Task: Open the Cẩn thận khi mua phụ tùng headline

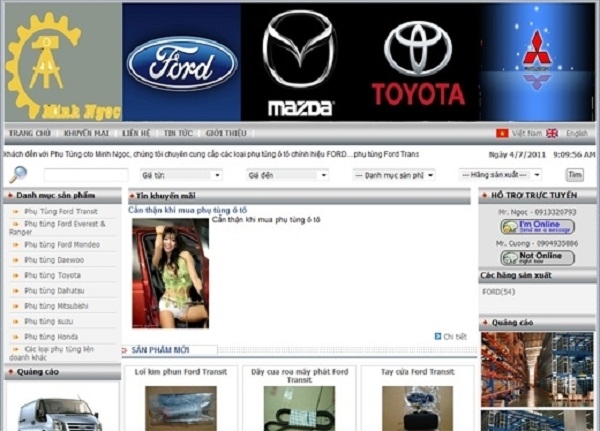Action: pyautogui.click(x=188, y=210)
